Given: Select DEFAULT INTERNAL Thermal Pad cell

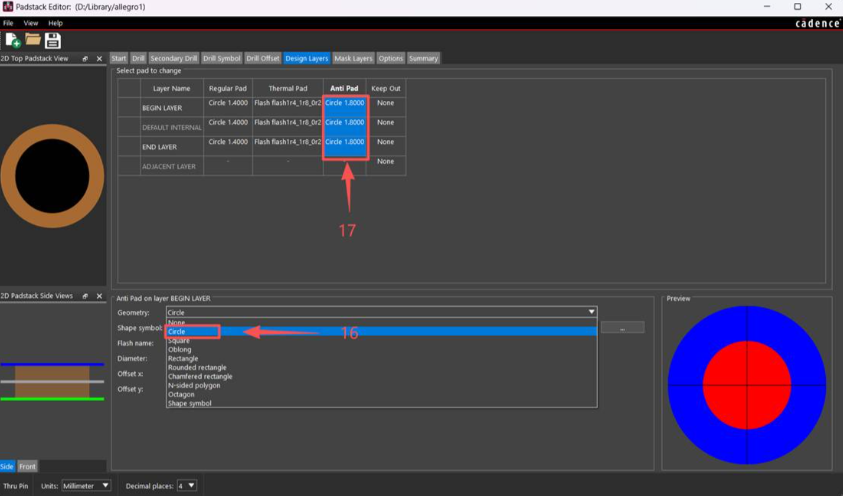Looking at the screenshot, I should pyautogui.click(x=288, y=127).
